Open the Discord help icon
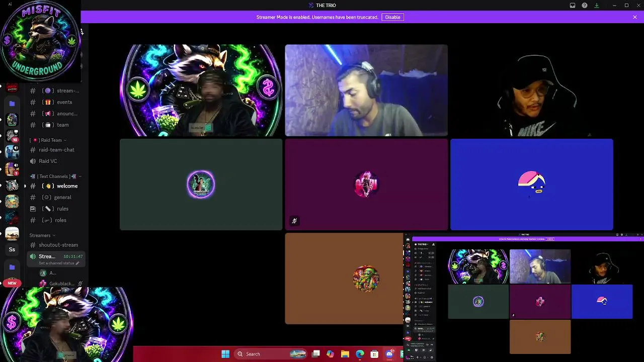This screenshot has width=644, height=362. click(585, 6)
